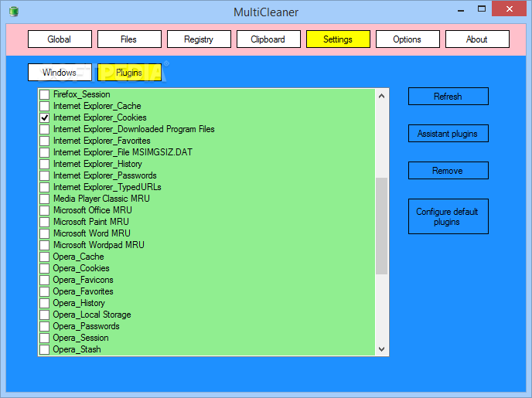
Task: Enable Opera_Cache checkbox
Action: click(x=44, y=257)
